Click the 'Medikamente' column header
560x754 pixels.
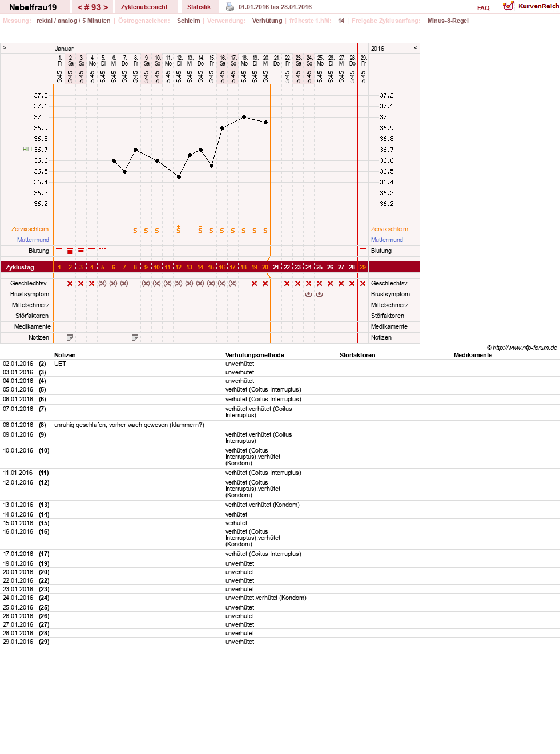(x=473, y=355)
